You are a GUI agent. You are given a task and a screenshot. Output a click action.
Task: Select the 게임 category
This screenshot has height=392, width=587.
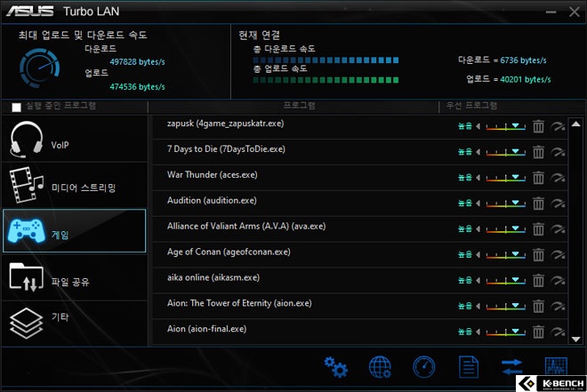click(x=75, y=231)
